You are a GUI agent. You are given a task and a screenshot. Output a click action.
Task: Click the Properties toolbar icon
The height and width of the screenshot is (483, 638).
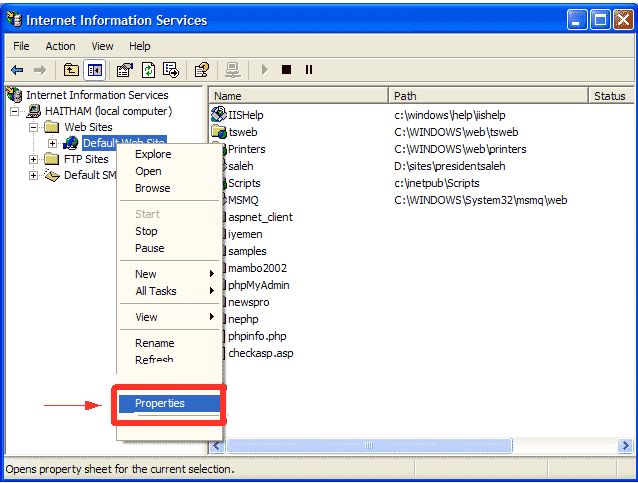click(x=125, y=70)
